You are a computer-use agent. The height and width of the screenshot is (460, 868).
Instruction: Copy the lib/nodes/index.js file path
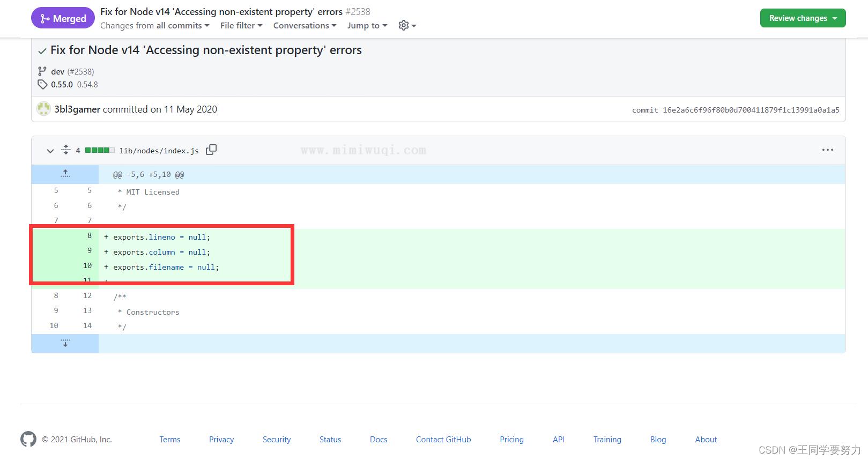tap(211, 150)
